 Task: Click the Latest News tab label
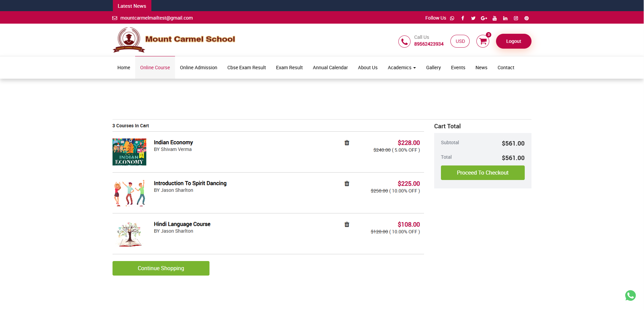click(x=132, y=6)
